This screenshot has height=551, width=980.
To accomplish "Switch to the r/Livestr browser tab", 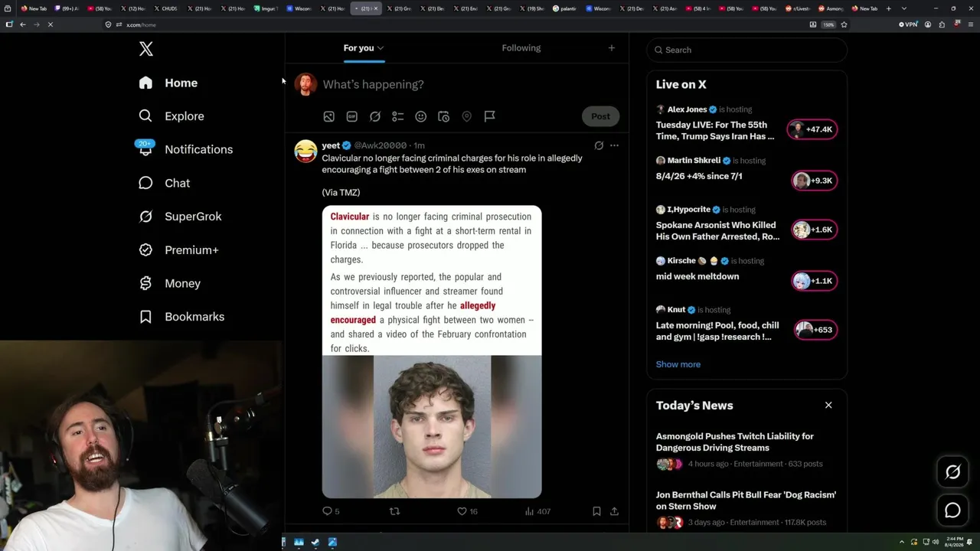I will 798,8.
